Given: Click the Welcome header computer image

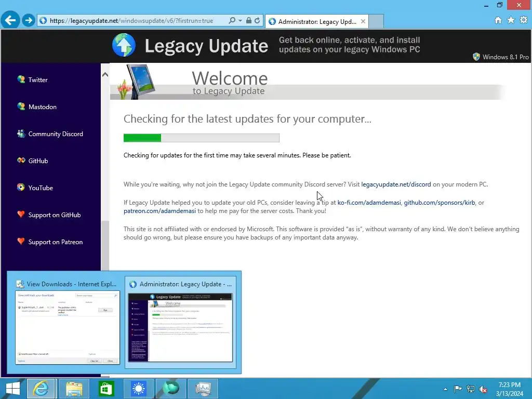Looking at the screenshot, I should pos(136,82).
